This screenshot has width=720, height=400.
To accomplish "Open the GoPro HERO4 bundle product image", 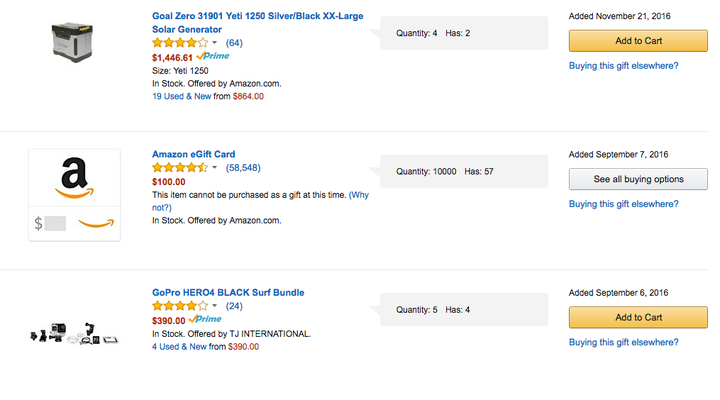I will [x=74, y=334].
